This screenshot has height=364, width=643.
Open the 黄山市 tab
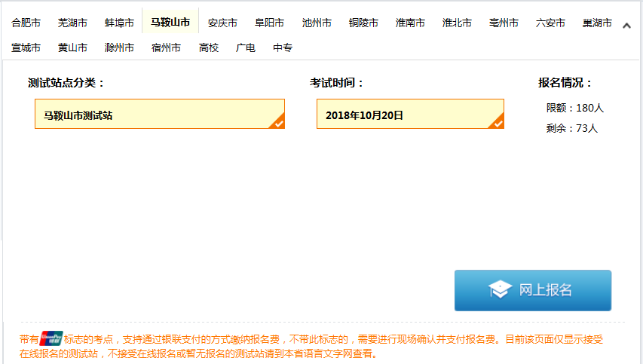pyautogui.click(x=72, y=48)
